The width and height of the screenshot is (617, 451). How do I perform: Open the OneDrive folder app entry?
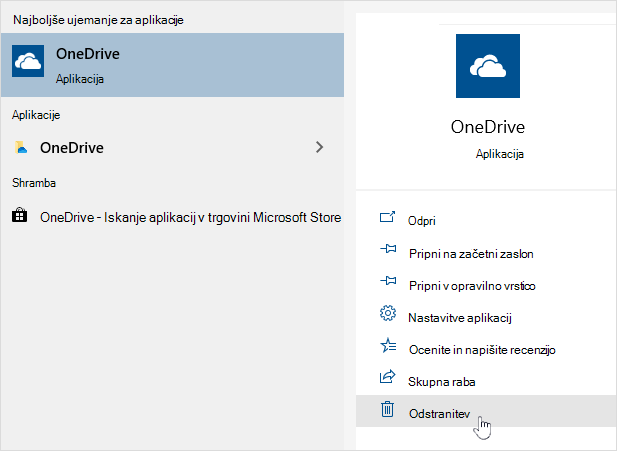[x=172, y=148]
